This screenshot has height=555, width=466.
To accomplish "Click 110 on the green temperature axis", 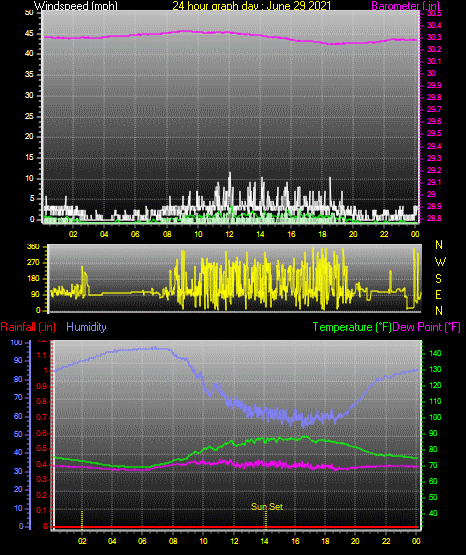I will click(x=435, y=401).
